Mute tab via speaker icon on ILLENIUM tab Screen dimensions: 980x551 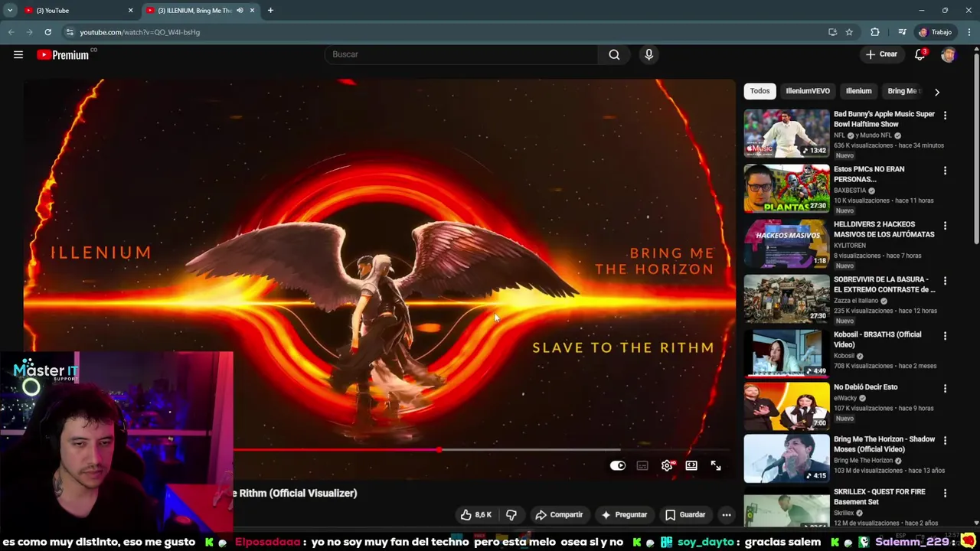(x=240, y=11)
